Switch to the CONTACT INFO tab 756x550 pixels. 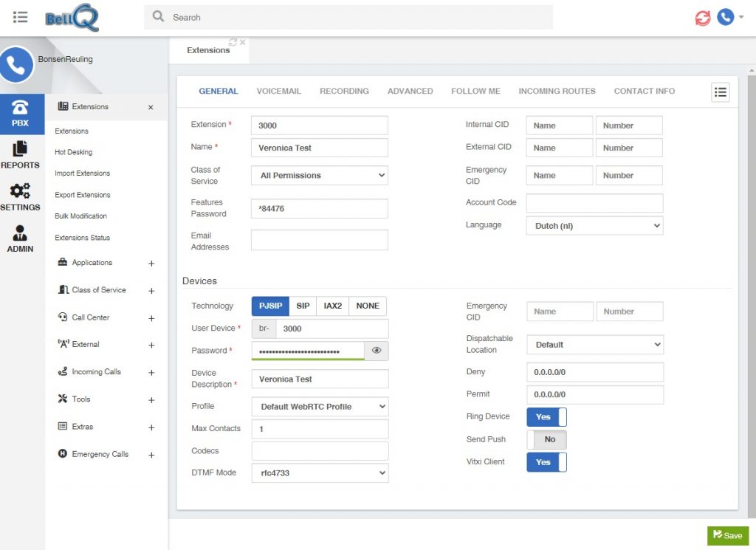coord(644,91)
